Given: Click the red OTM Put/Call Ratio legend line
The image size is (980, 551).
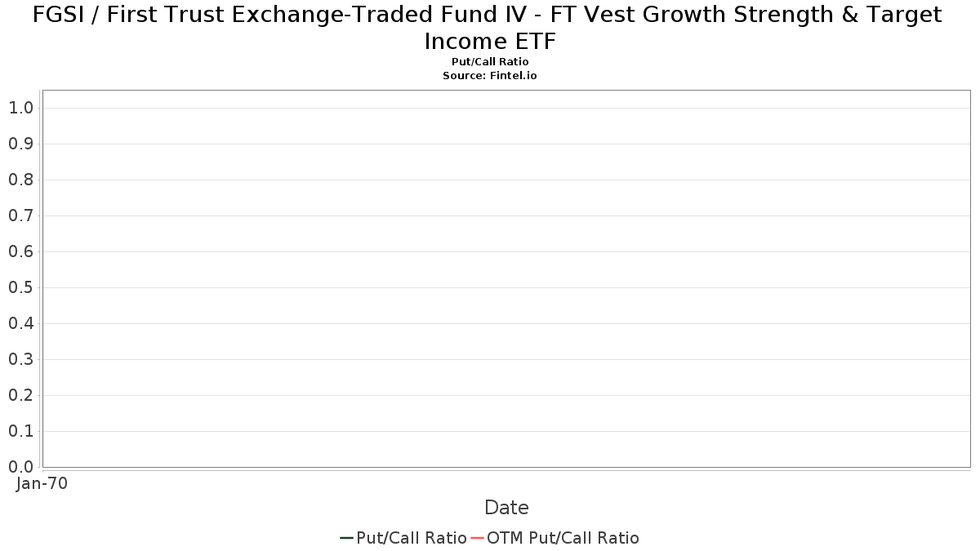Looking at the screenshot, I should point(477,538).
